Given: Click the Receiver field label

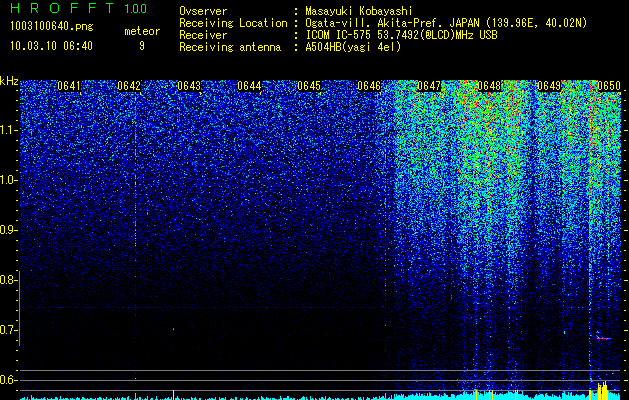Looking at the screenshot, I should 203,35.
